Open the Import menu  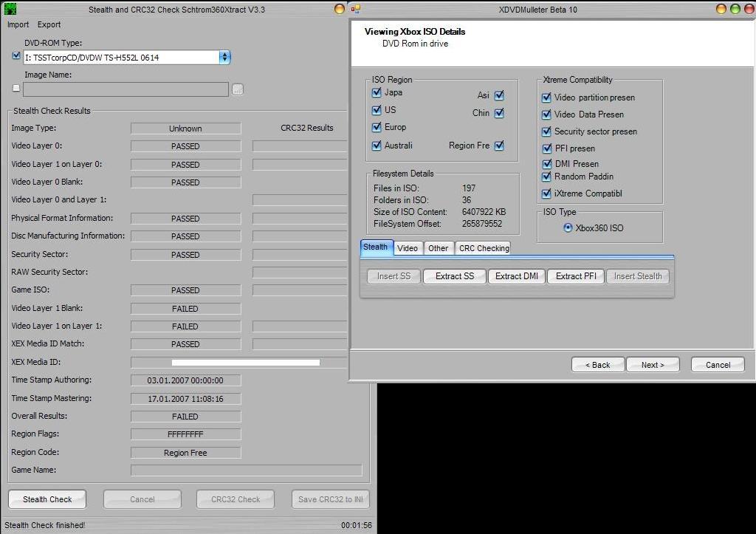[x=18, y=24]
